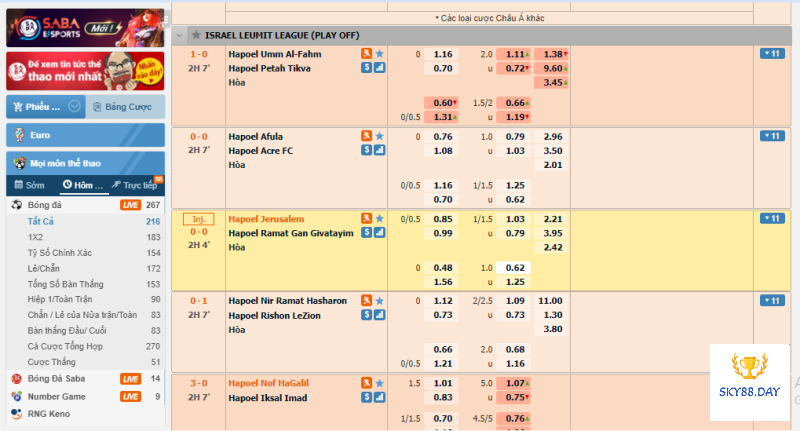
Task: Click the chart icon beside Hapoel Ramat Gan Givatayim
Action: 379,232
